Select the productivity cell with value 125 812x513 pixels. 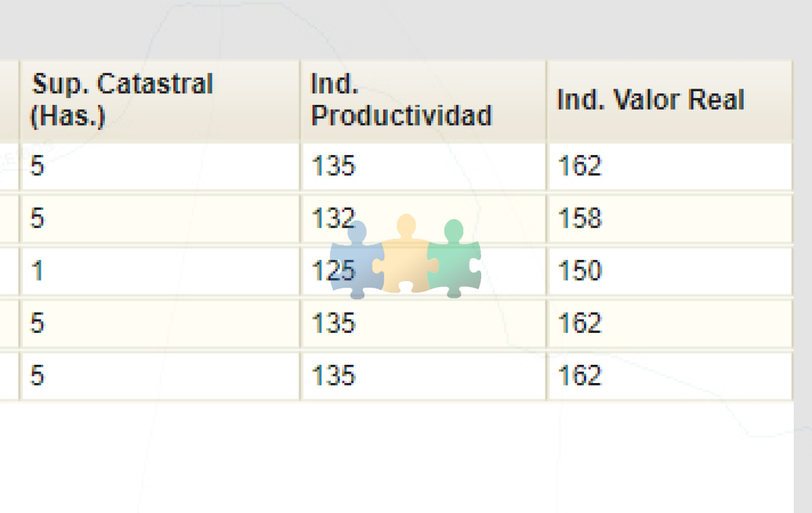[x=424, y=271]
